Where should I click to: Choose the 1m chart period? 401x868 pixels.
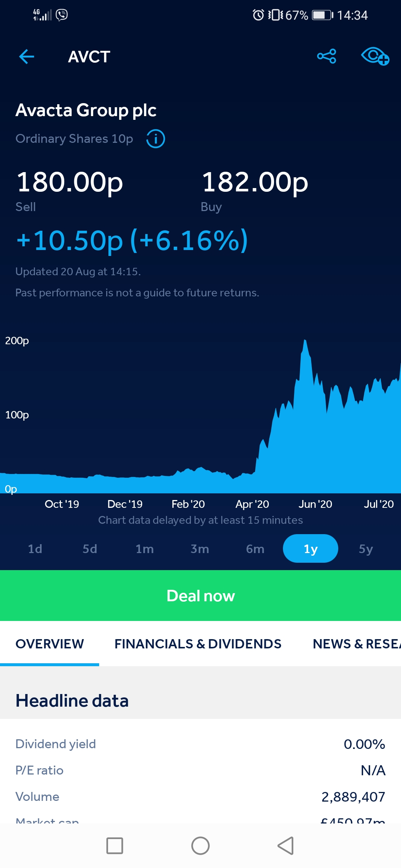tap(144, 549)
